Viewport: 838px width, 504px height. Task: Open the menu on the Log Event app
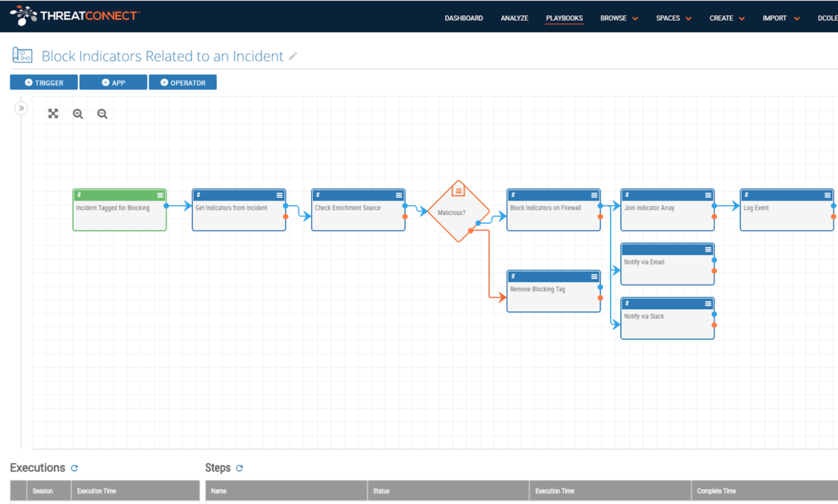pos(828,195)
